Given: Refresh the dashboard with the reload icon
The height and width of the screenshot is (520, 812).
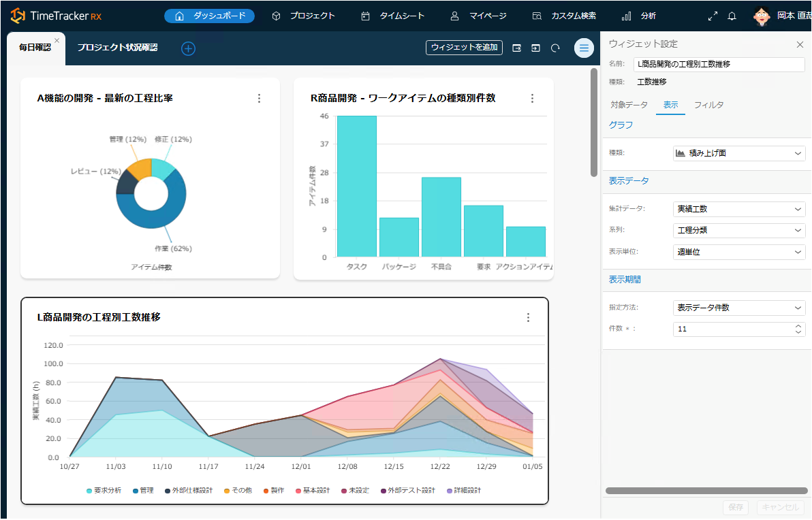Looking at the screenshot, I should [x=555, y=48].
